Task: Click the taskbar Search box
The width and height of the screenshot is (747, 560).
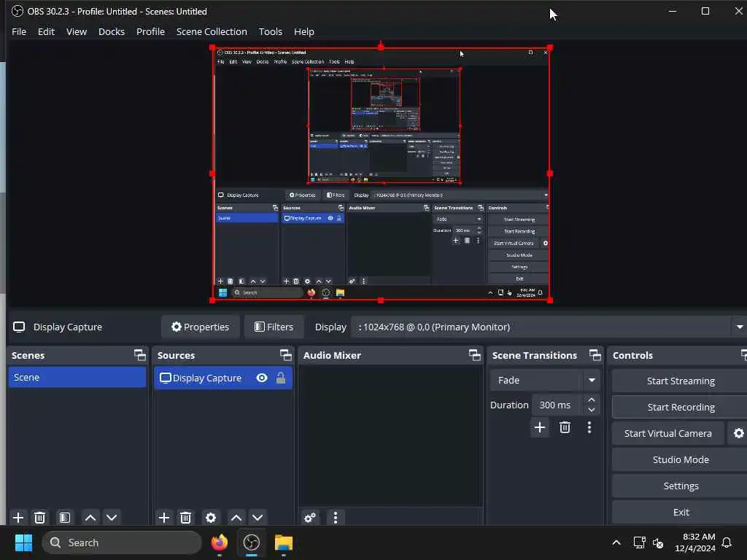Action: click(122, 542)
